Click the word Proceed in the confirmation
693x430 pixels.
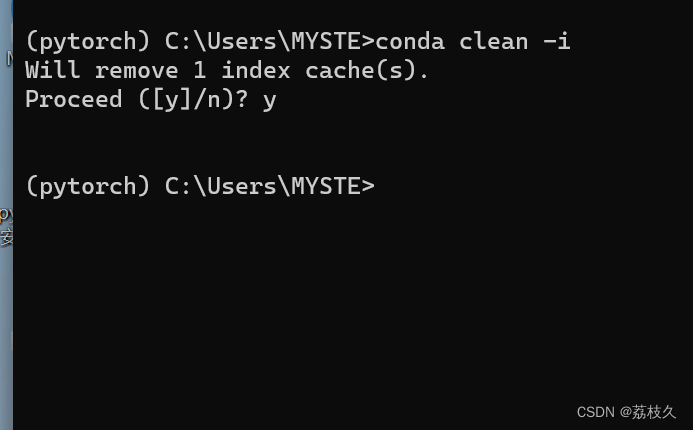click(74, 100)
